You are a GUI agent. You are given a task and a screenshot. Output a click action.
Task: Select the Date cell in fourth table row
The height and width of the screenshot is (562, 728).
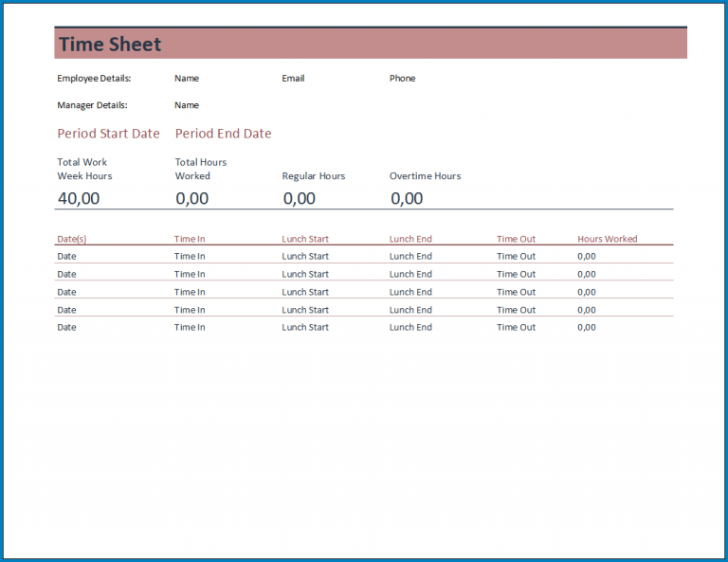(x=66, y=310)
